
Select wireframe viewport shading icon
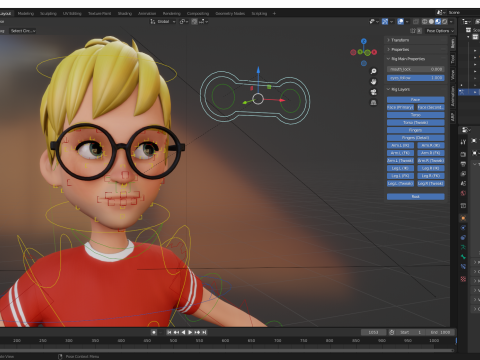(x=425, y=21)
